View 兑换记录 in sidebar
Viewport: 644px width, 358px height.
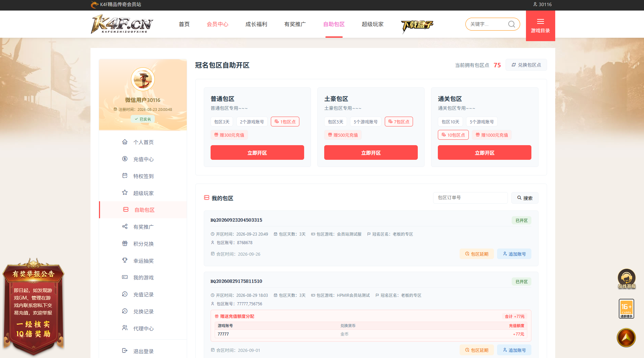click(x=143, y=311)
